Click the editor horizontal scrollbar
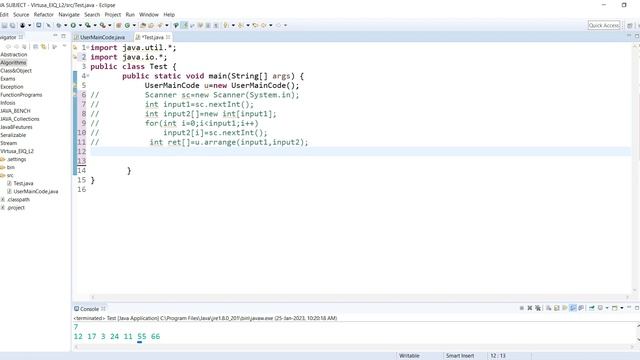Screen dimensions: 640x360 pos(359,297)
